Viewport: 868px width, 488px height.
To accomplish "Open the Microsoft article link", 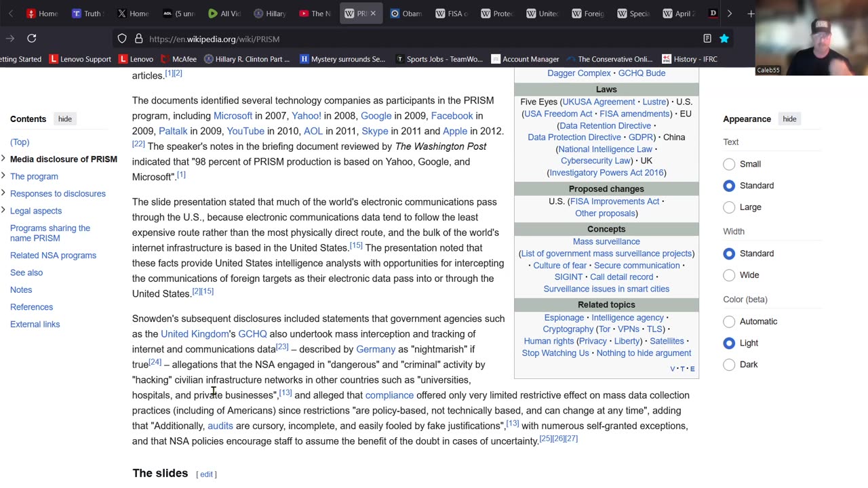I will click(x=233, y=116).
